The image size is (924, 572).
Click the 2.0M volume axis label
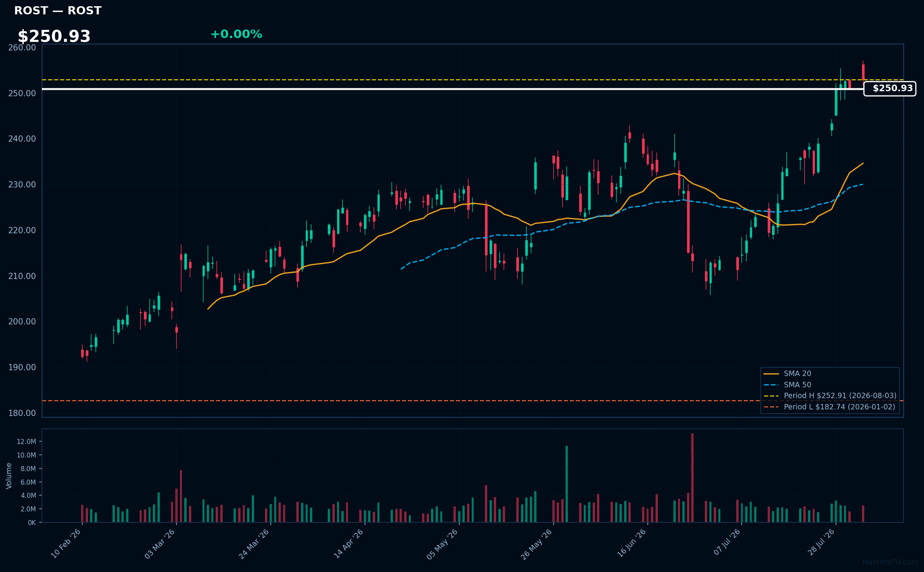(28, 509)
